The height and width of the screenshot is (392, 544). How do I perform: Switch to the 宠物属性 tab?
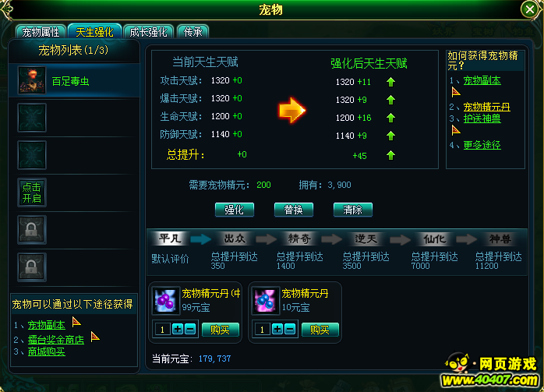pyautogui.click(x=41, y=32)
